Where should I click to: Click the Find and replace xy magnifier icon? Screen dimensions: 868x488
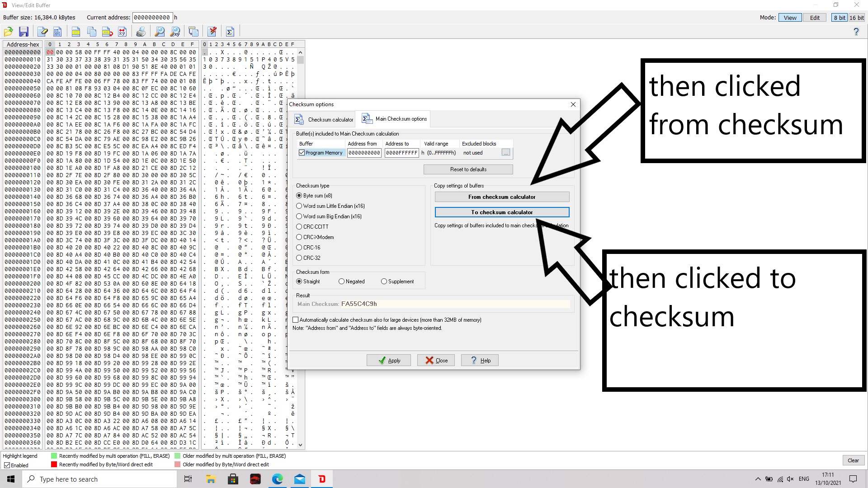(175, 32)
